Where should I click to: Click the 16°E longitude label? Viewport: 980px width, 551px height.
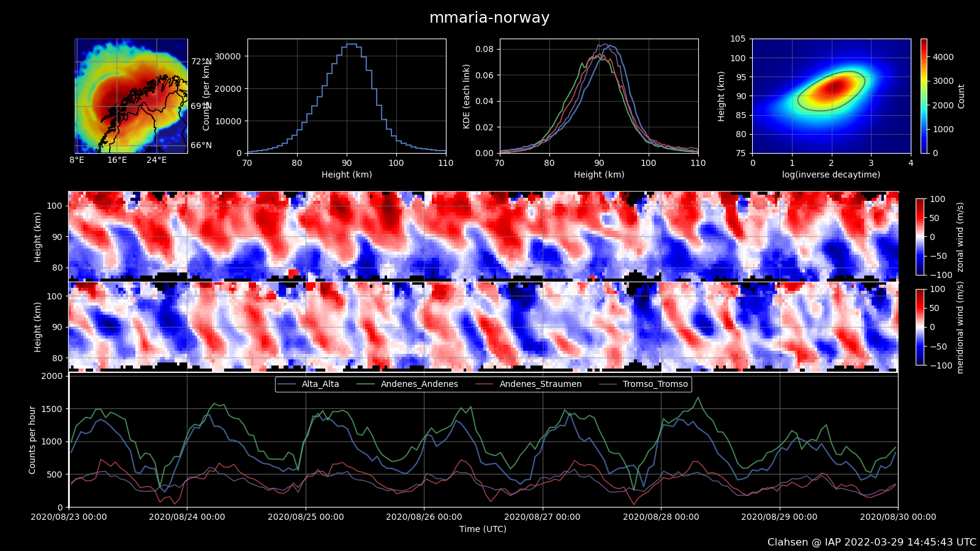(x=117, y=160)
